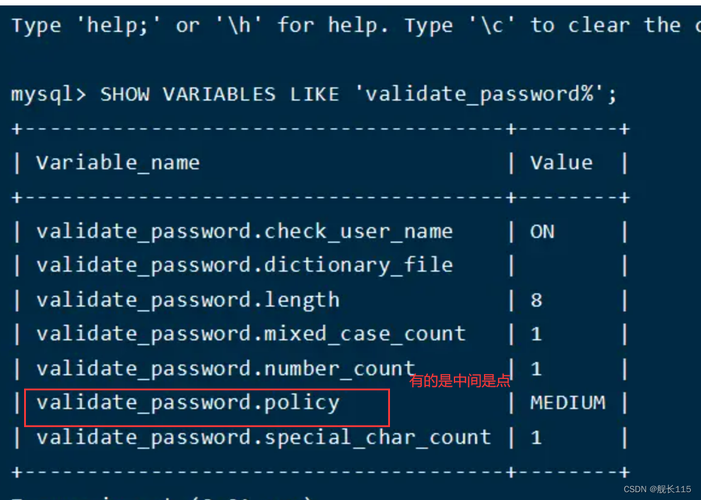Viewport: 701px width, 500px height.
Task: Click the Value column header
Action: 561,162
